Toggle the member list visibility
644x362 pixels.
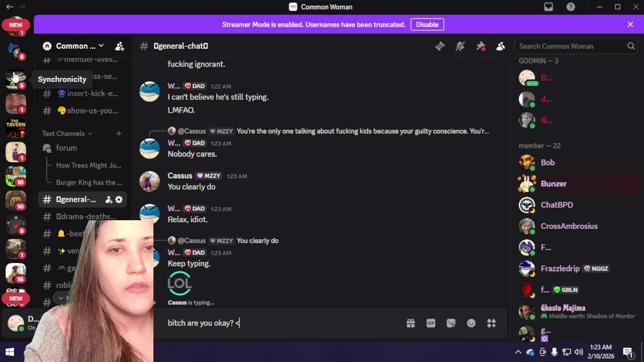(501, 46)
